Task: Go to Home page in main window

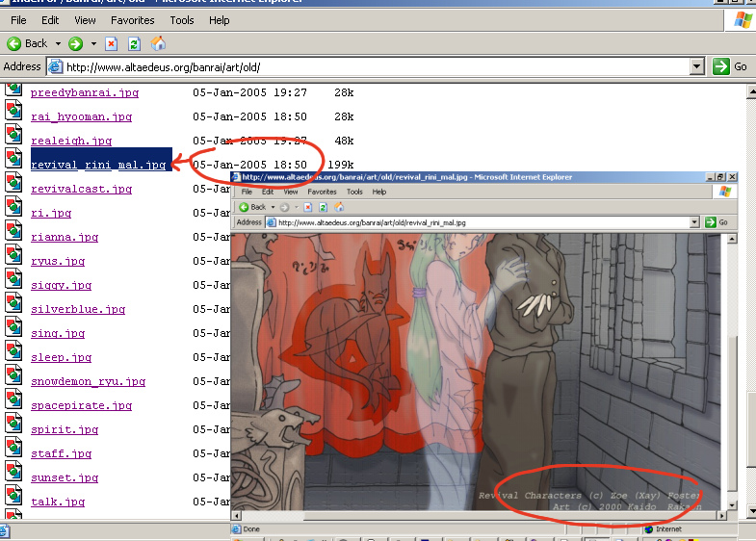Action: pos(158,44)
